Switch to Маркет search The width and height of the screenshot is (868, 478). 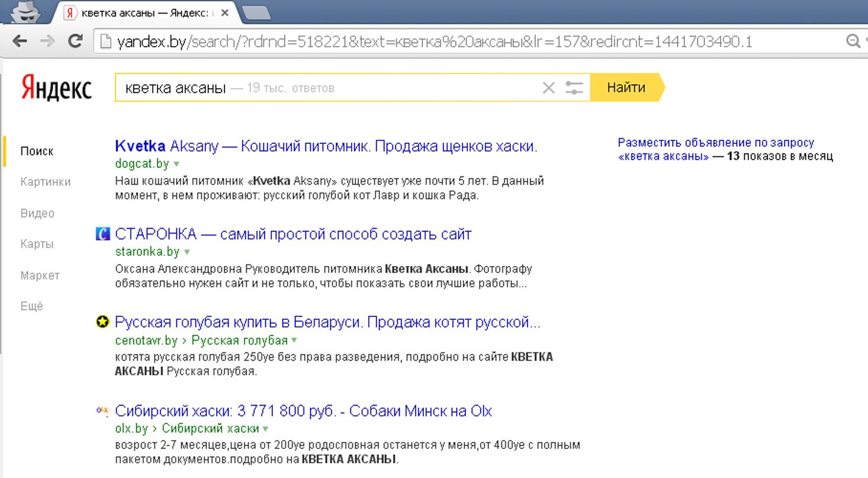point(40,275)
